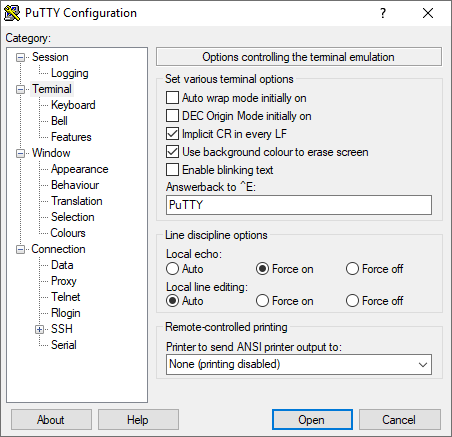452x437 pixels.
Task: Collapse the Terminal tree node
Action: click(21, 90)
